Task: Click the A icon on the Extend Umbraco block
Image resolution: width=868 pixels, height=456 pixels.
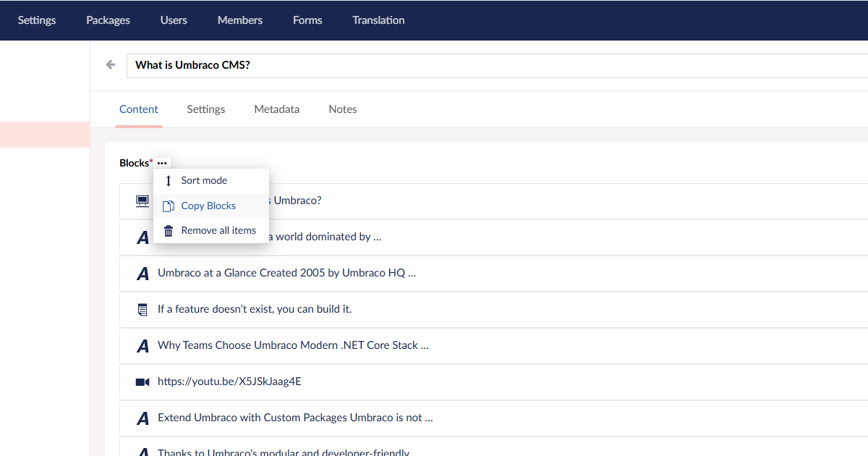Action: (x=142, y=418)
